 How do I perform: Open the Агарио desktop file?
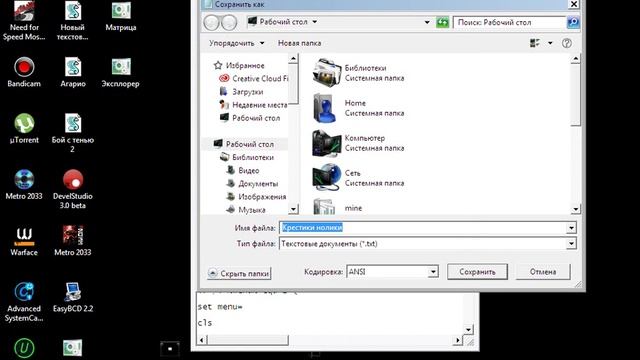pos(73,72)
